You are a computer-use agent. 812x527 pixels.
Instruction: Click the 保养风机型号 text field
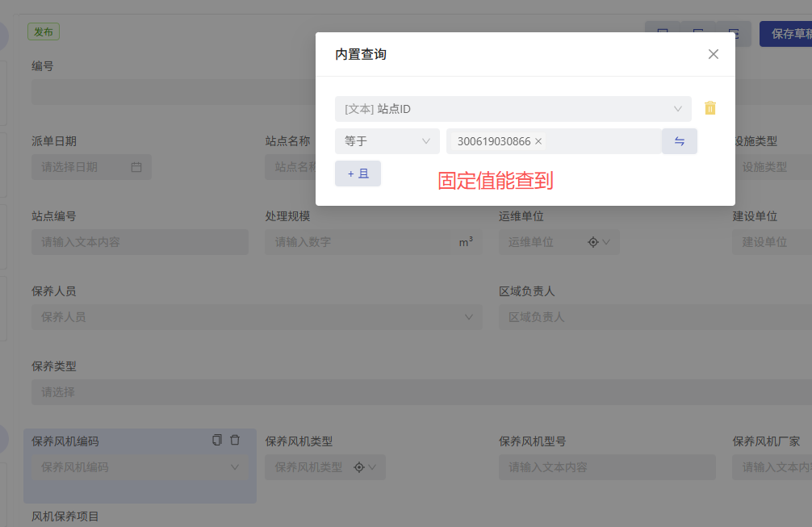point(607,466)
